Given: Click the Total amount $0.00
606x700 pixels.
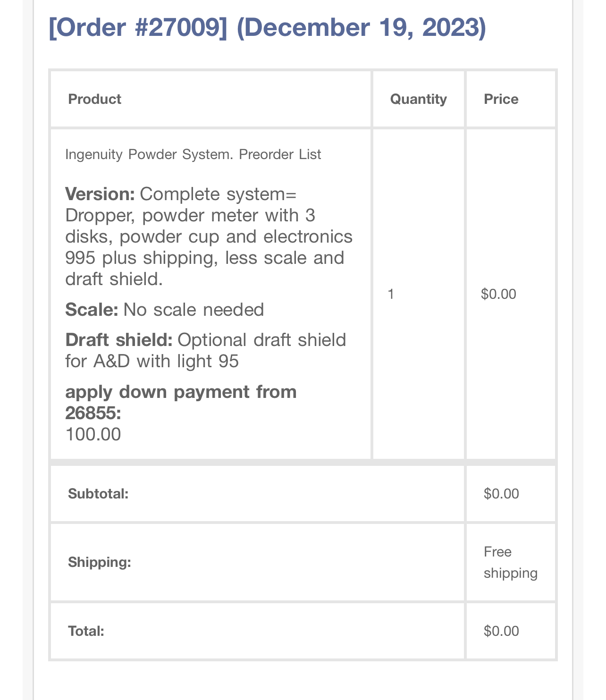Looking at the screenshot, I should click(x=501, y=631).
